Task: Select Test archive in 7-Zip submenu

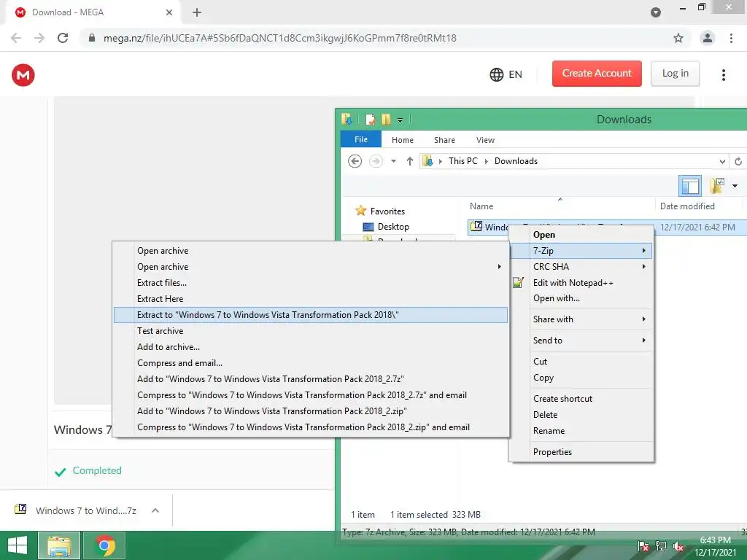Action: click(311, 331)
